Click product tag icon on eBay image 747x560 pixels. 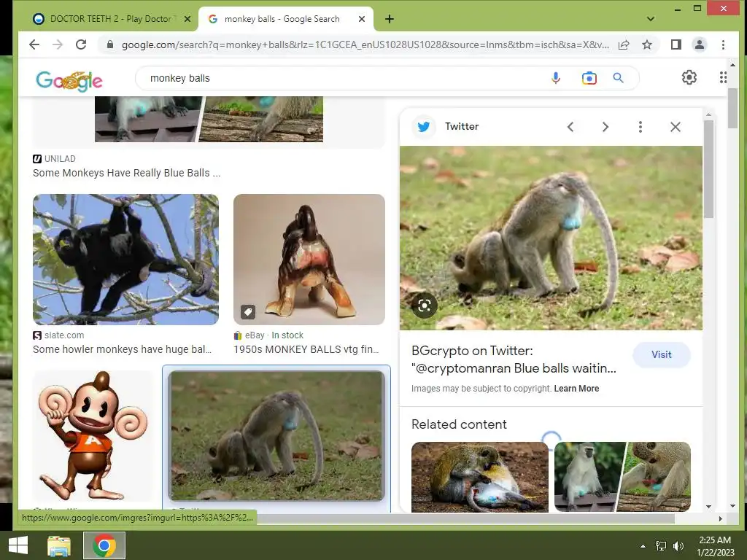248,312
